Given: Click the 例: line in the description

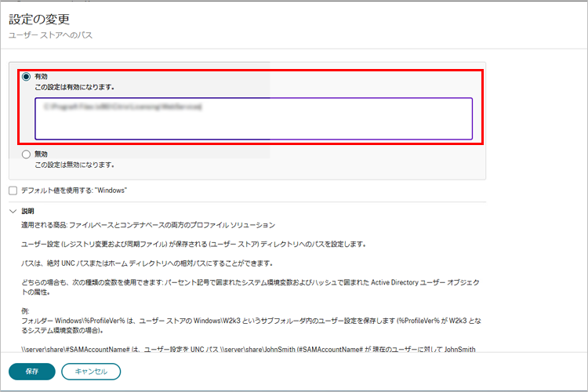Looking at the screenshot, I should click(27, 310).
